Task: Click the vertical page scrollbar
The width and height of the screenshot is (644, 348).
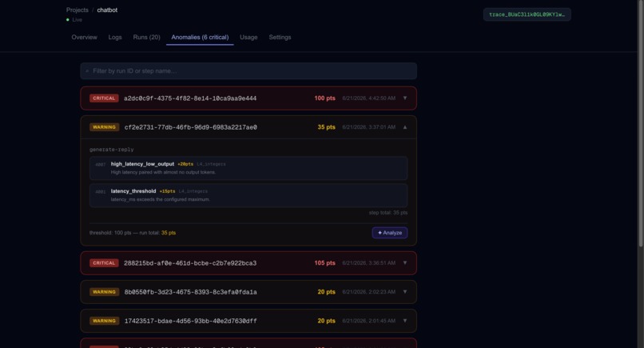Action: pyautogui.click(x=641, y=123)
